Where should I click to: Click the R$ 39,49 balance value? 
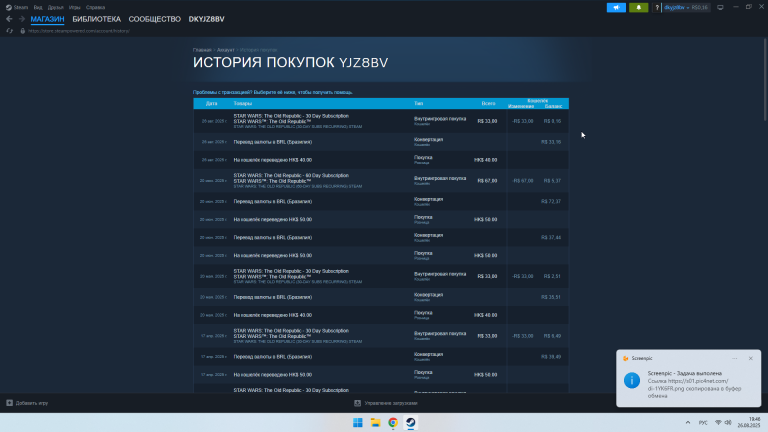[x=551, y=357]
